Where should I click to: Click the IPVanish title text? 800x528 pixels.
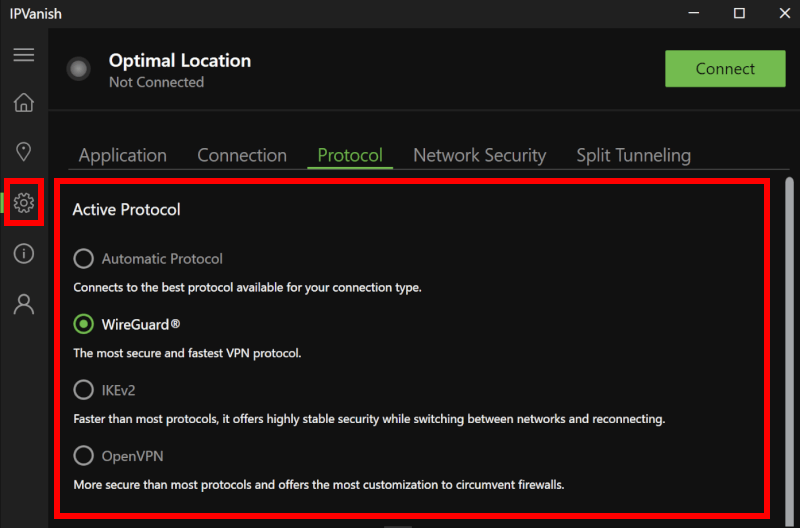coord(35,14)
